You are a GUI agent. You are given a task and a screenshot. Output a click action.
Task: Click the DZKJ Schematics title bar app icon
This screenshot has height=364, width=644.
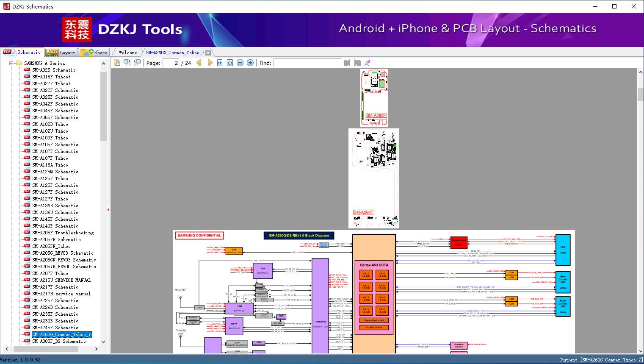click(x=6, y=6)
